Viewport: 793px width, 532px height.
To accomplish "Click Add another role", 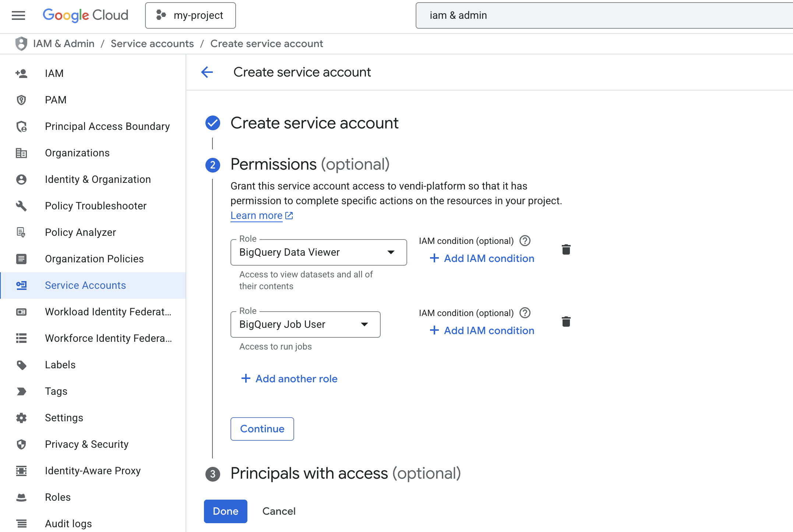I will [x=289, y=379].
